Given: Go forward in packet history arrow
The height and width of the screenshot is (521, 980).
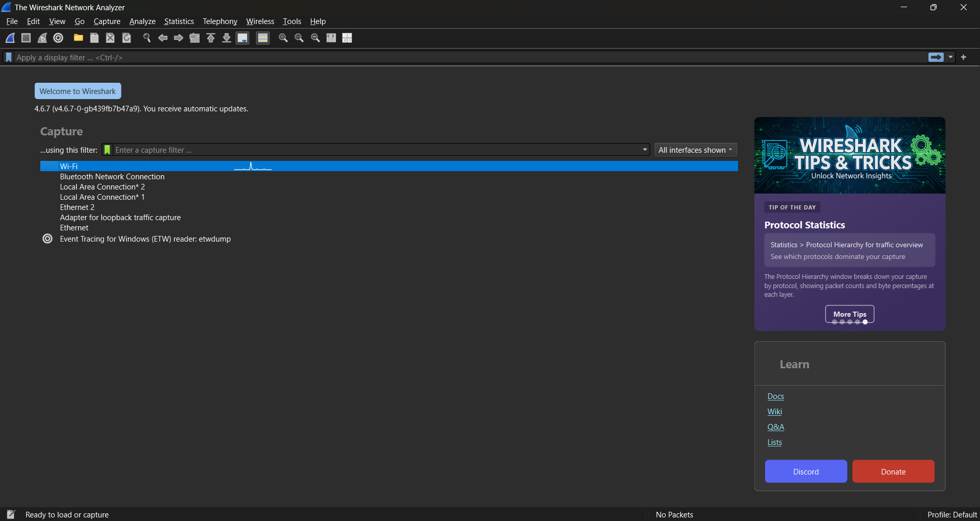Looking at the screenshot, I should pyautogui.click(x=179, y=38).
